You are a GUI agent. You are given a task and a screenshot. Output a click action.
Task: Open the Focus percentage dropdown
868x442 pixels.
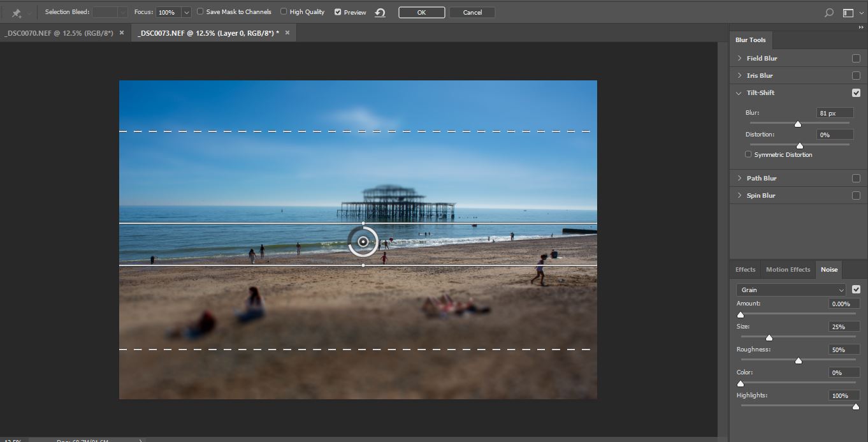(186, 13)
